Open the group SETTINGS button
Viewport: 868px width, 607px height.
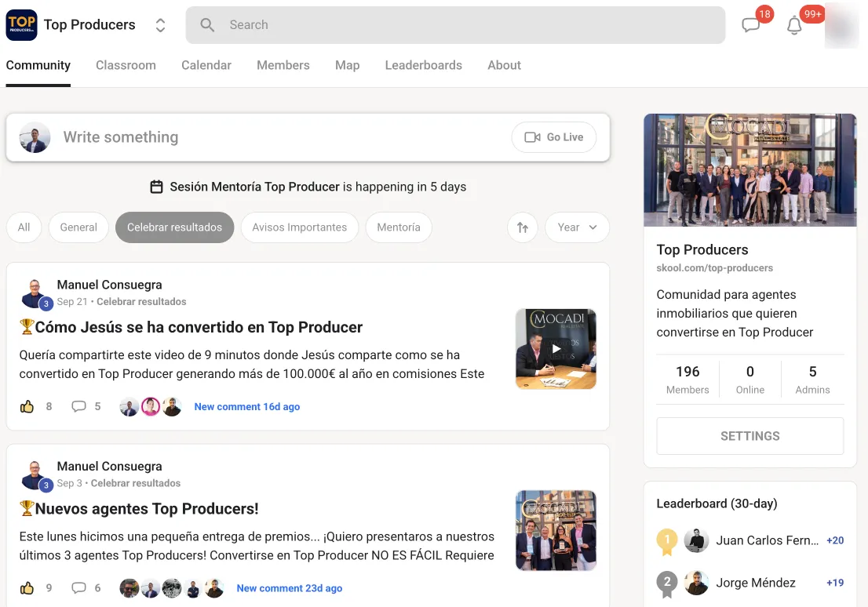click(x=750, y=436)
